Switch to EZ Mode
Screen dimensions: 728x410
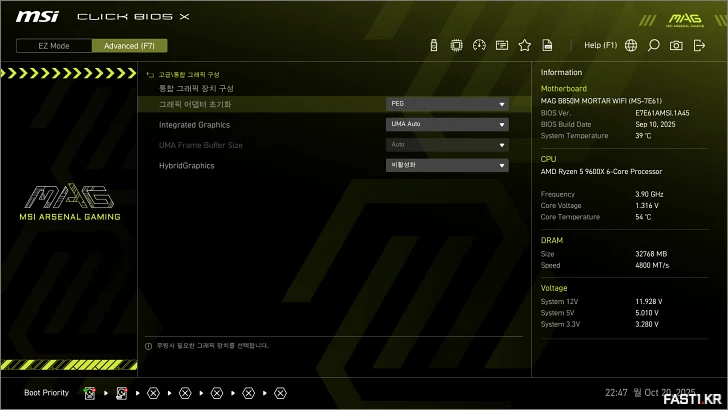coord(54,46)
